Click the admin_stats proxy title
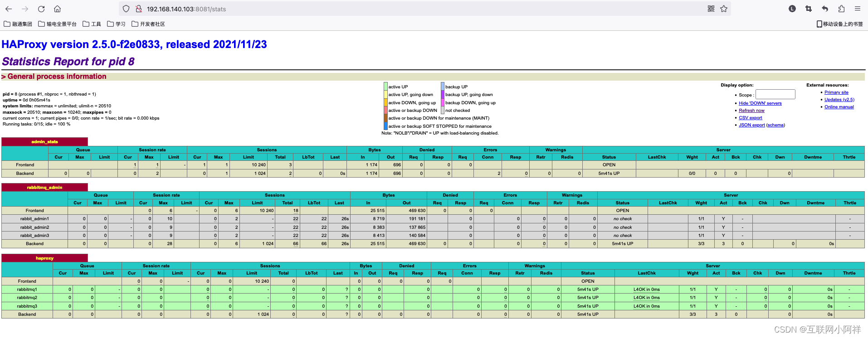 [x=44, y=142]
